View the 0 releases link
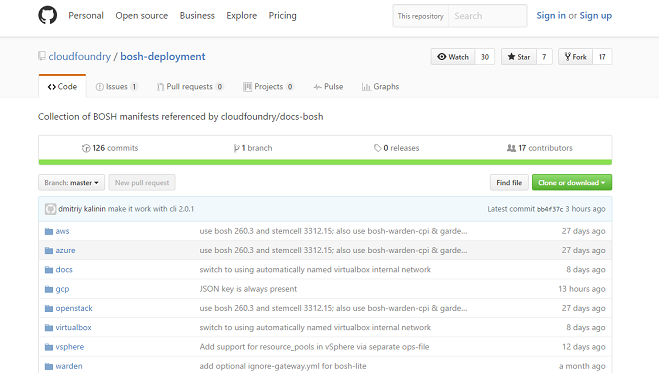The width and height of the screenshot is (659, 373). (397, 148)
